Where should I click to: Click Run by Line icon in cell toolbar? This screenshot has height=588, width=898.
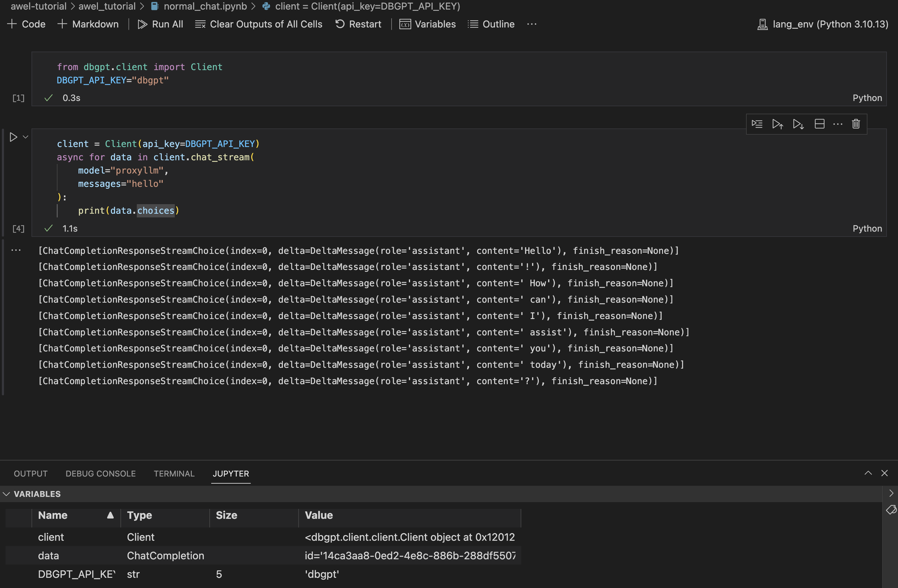757,124
